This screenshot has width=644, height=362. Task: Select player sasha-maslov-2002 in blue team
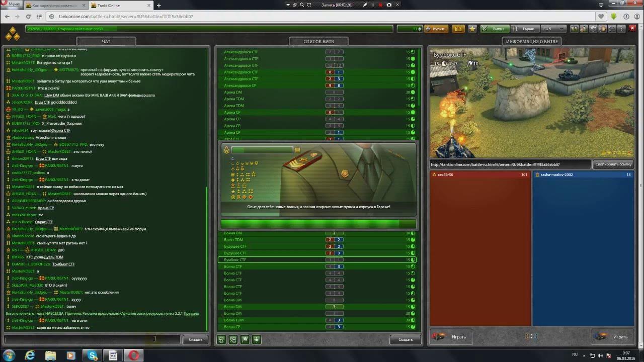583,174
